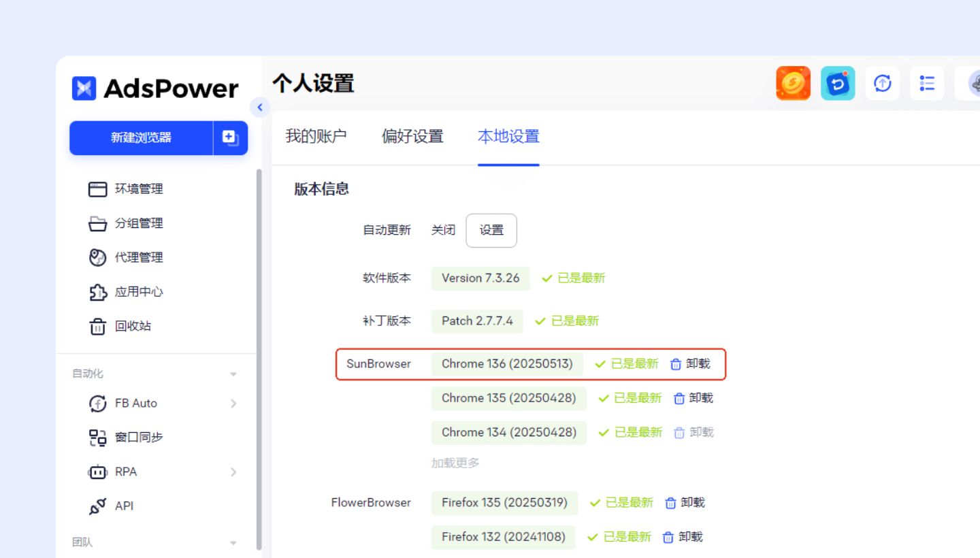The width and height of the screenshot is (980, 558).
Task: Click the 分组管理 folder icon
Action: [x=98, y=223]
